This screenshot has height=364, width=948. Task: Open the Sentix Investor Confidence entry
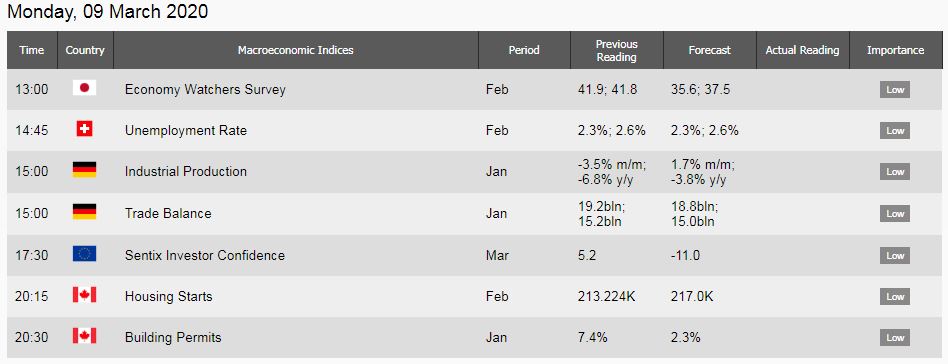(204, 255)
